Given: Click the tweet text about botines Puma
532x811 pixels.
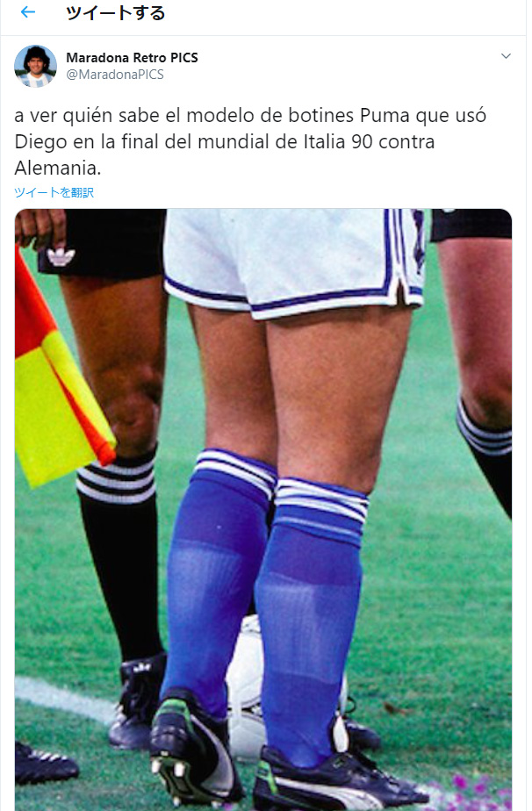Looking at the screenshot, I should tap(250, 141).
